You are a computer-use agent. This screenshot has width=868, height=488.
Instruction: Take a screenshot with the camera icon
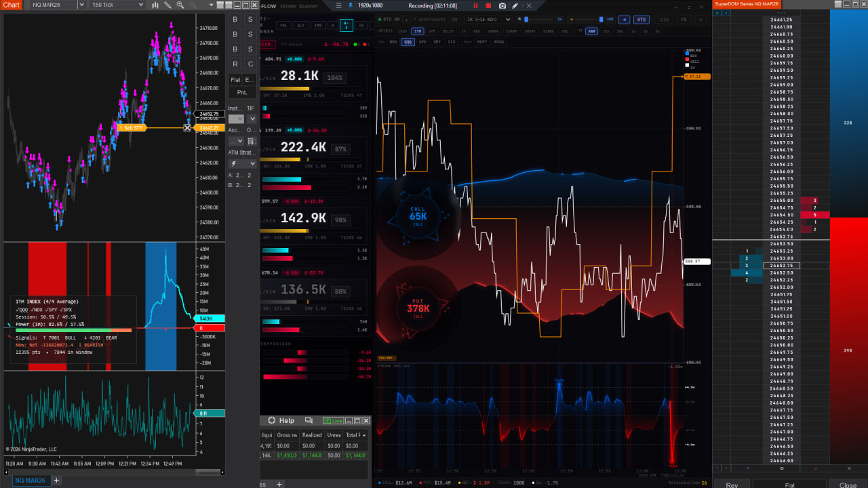tap(502, 5)
